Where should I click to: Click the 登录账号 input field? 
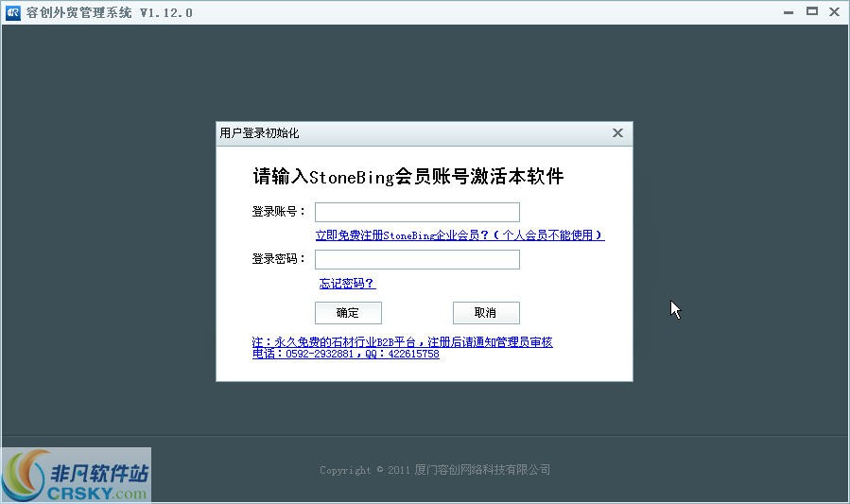417,212
